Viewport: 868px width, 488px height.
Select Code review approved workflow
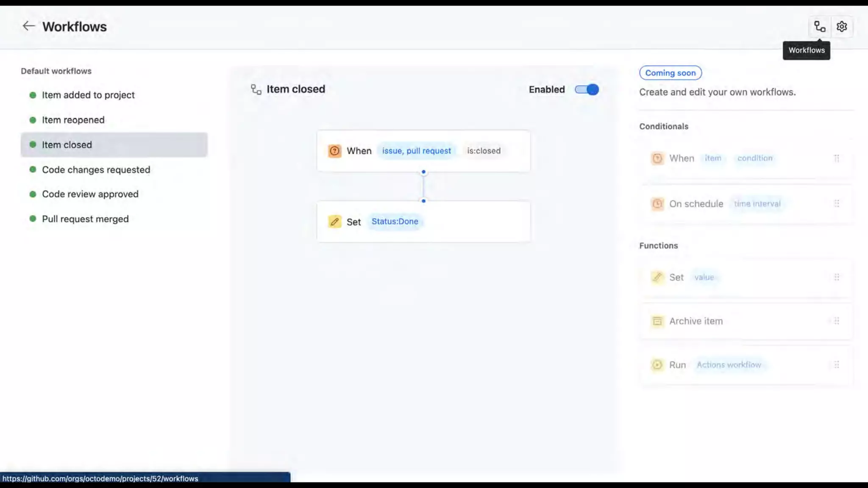[x=90, y=194]
